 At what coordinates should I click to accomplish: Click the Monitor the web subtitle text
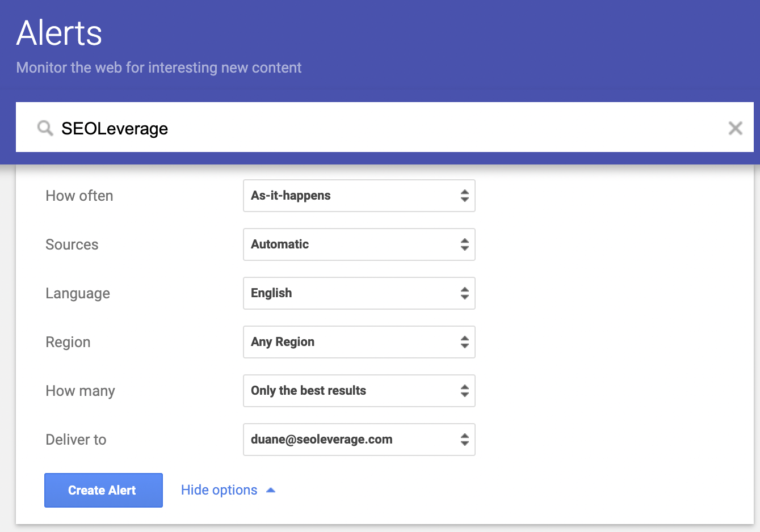(x=159, y=67)
